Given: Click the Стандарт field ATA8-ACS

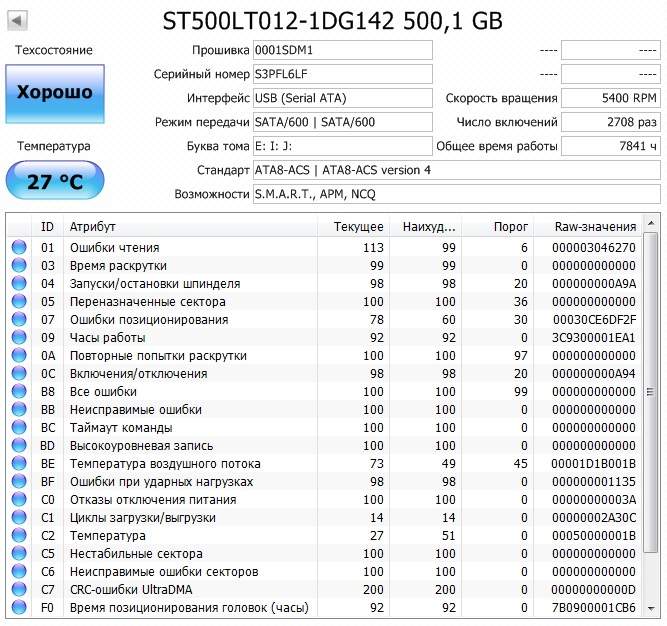Looking at the screenshot, I should [x=457, y=170].
